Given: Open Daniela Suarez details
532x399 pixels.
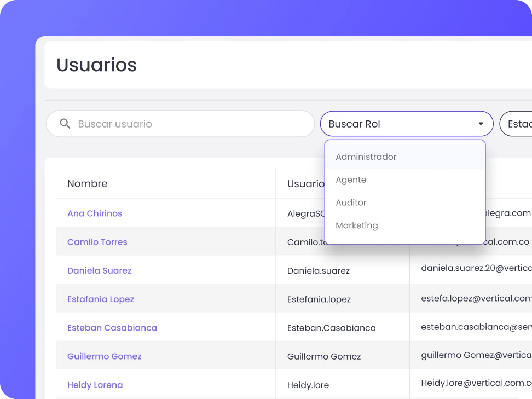Looking at the screenshot, I should click(x=99, y=270).
